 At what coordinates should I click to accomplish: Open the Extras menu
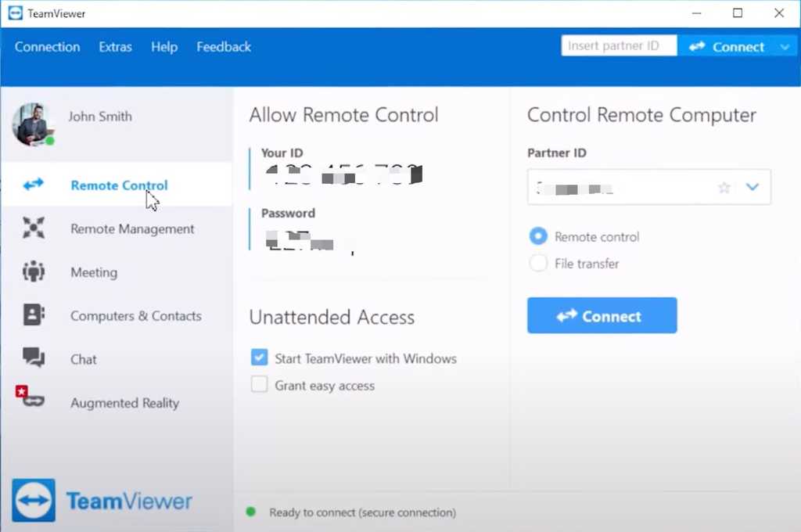click(x=115, y=46)
